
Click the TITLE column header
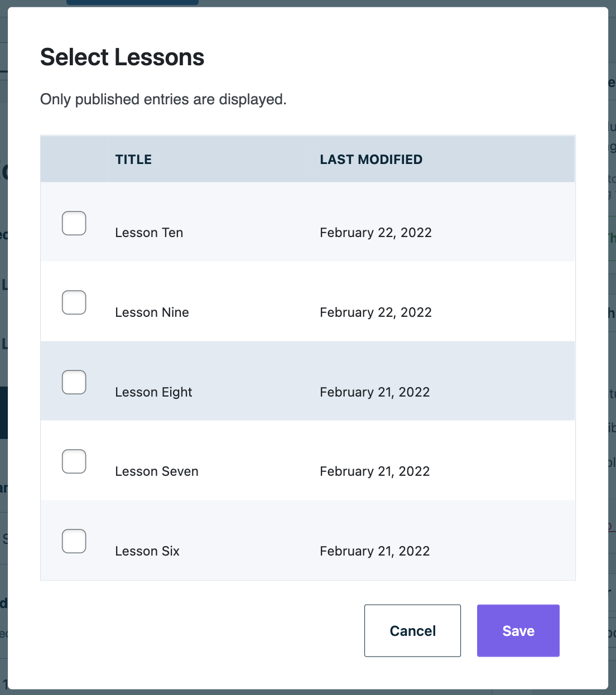pos(133,159)
